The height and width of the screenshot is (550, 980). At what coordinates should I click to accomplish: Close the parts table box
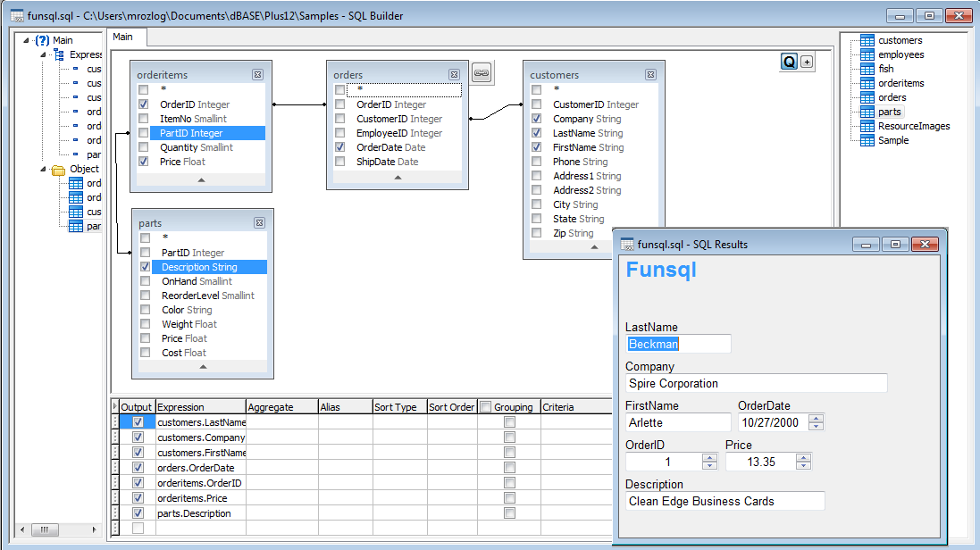click(x=259, y=222)
